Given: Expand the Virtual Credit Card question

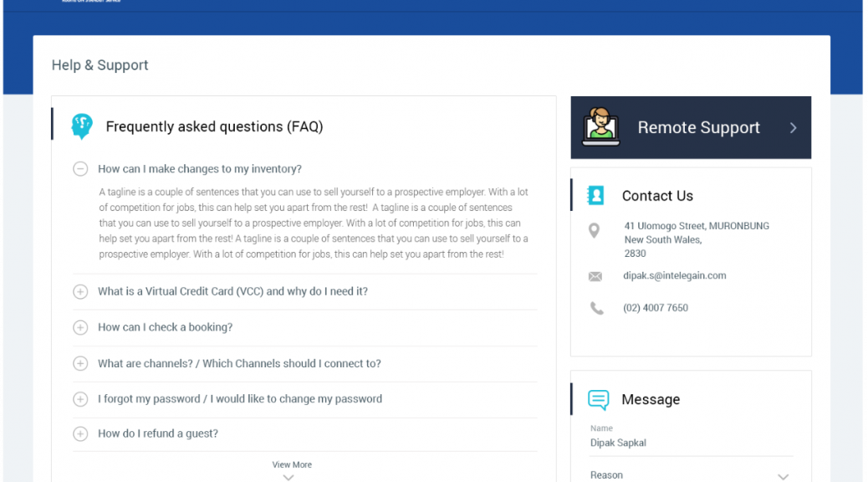Looking at the screenshot, I should (x=80, y=291).
